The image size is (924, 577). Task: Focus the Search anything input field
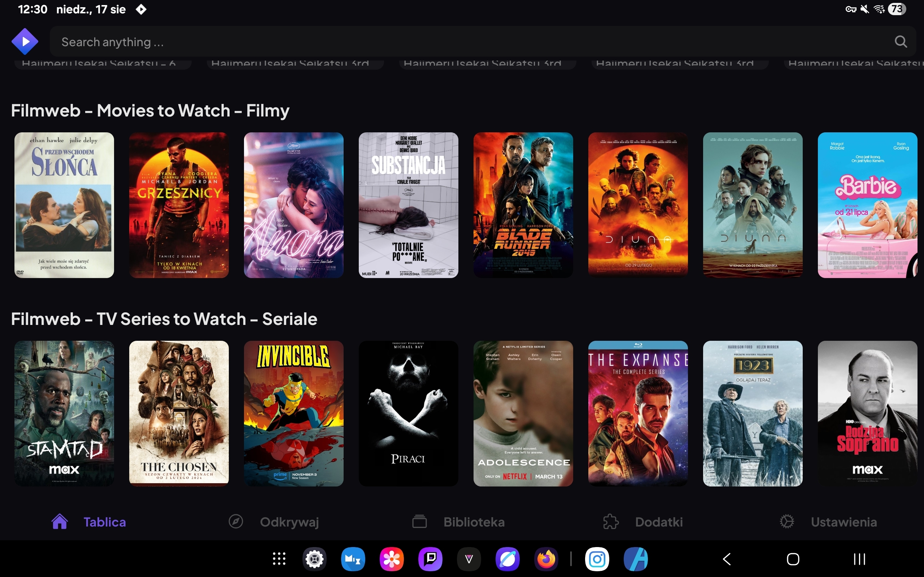[458, 41]
